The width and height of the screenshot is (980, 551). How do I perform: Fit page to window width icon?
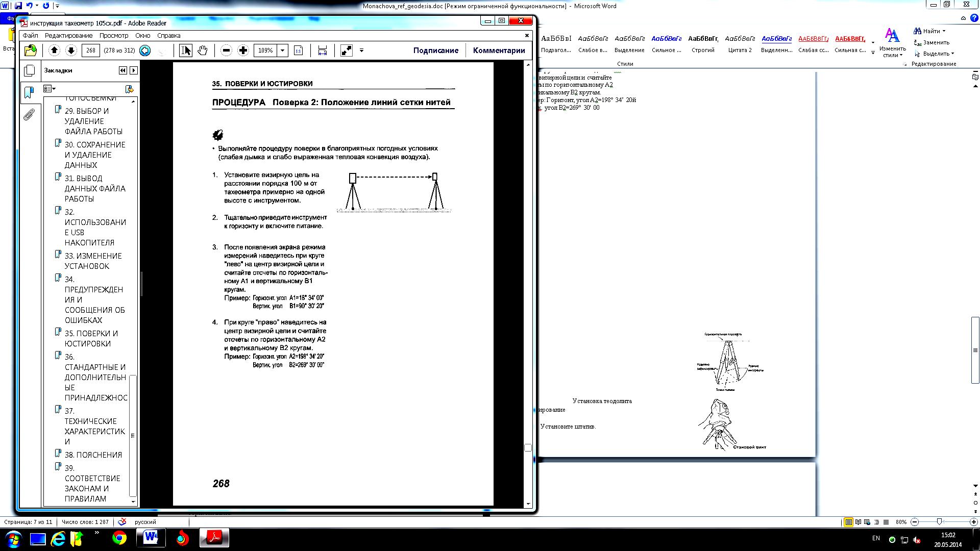point(322,50)
